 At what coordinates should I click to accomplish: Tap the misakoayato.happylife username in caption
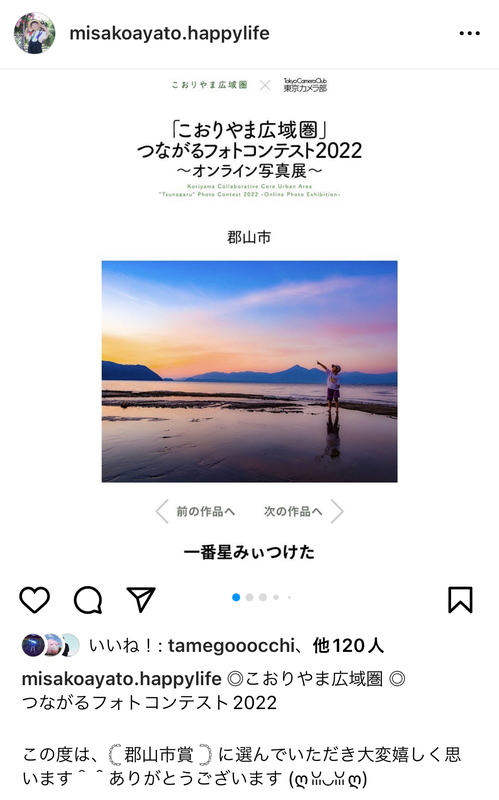tap(121, 679)
